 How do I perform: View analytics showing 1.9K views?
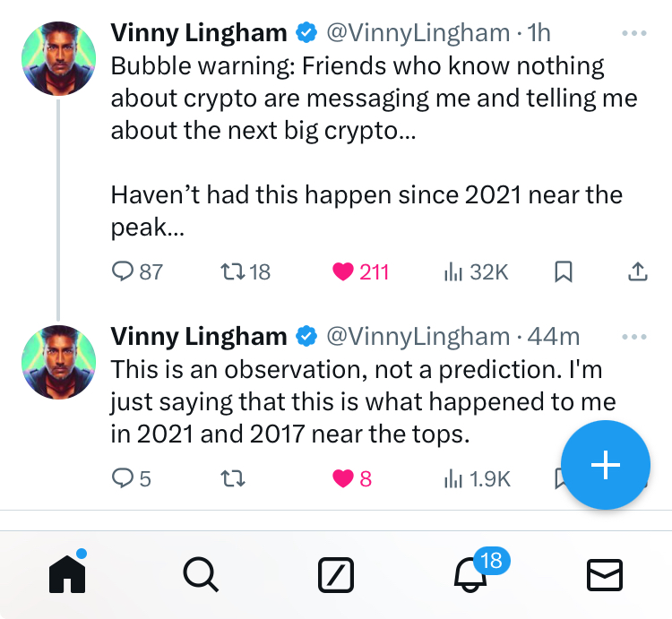pyautogui.click(x=453, y=478)
